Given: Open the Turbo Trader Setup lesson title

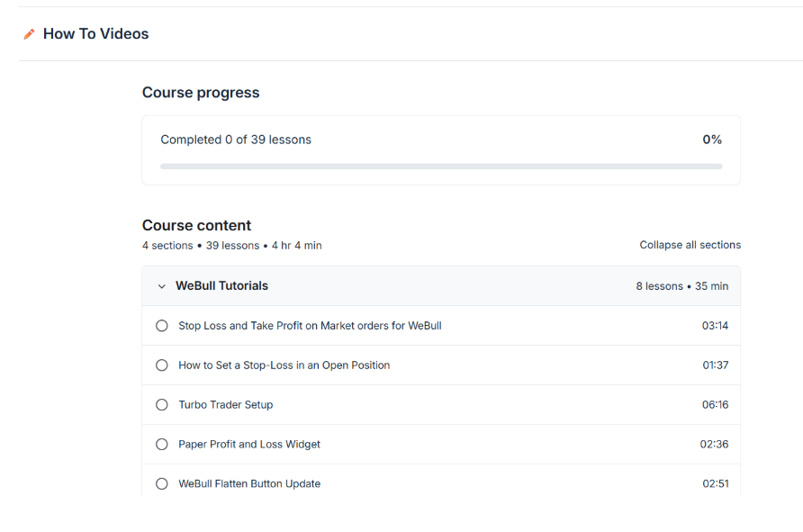Looking at the screenshot, I should (x=225, y=405).
